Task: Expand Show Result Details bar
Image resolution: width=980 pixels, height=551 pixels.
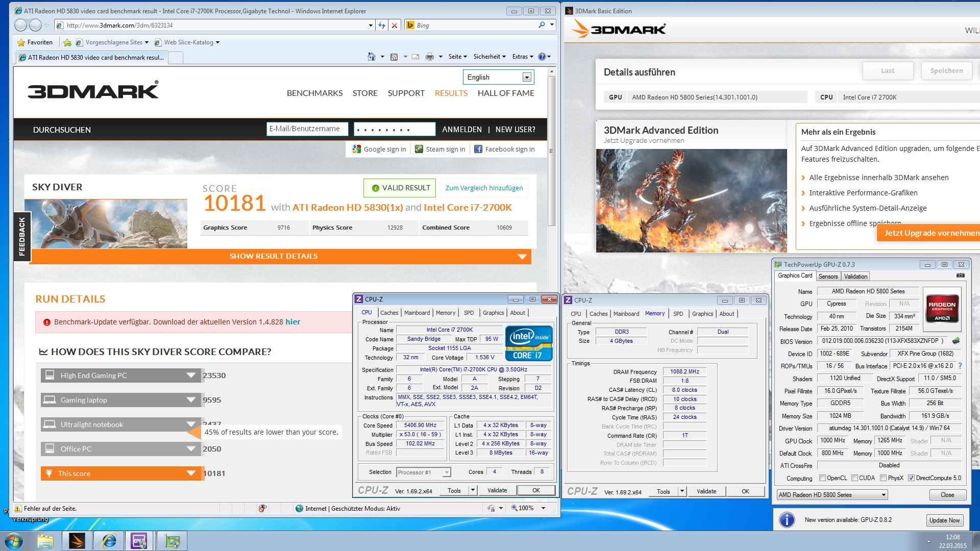Action: (x=281, y=256)
